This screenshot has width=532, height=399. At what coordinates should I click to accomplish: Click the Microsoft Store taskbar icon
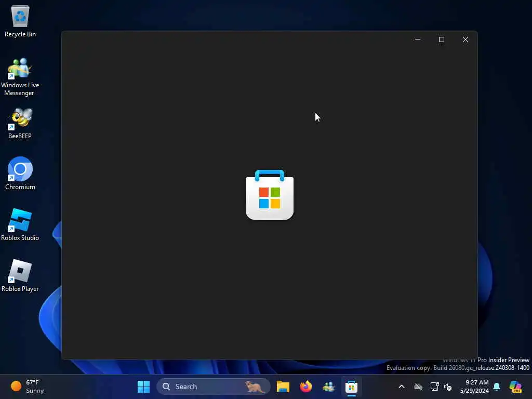click(x=352, y=387)
